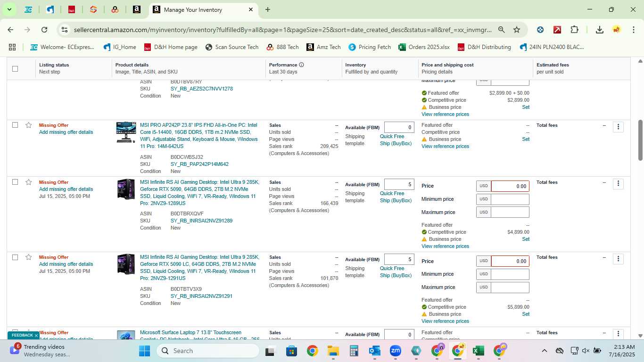Open IG_Home bookmark
The image size is (644, 362).
click(120, 47)
